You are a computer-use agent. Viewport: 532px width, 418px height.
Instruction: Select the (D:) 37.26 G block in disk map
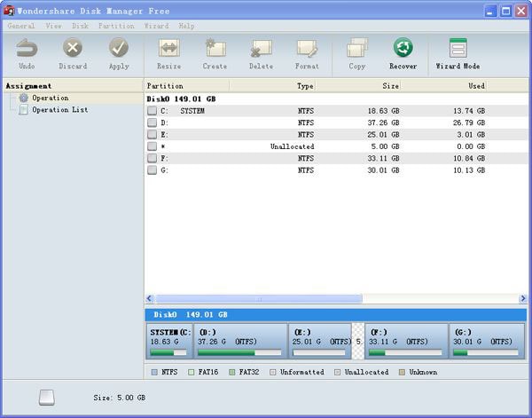pos(240,342)
